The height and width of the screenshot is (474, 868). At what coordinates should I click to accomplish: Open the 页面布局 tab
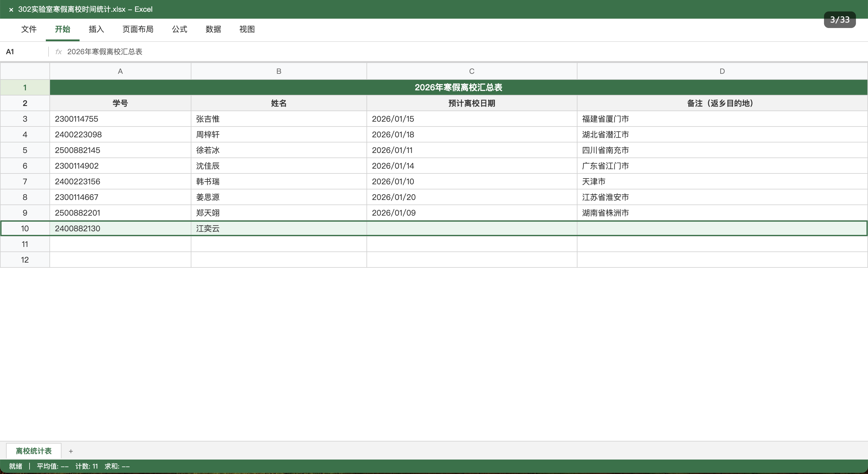138,29
